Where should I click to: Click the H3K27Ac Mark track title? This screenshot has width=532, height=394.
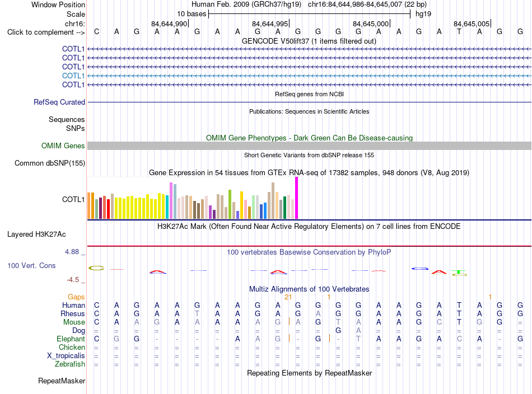(309, 227)
